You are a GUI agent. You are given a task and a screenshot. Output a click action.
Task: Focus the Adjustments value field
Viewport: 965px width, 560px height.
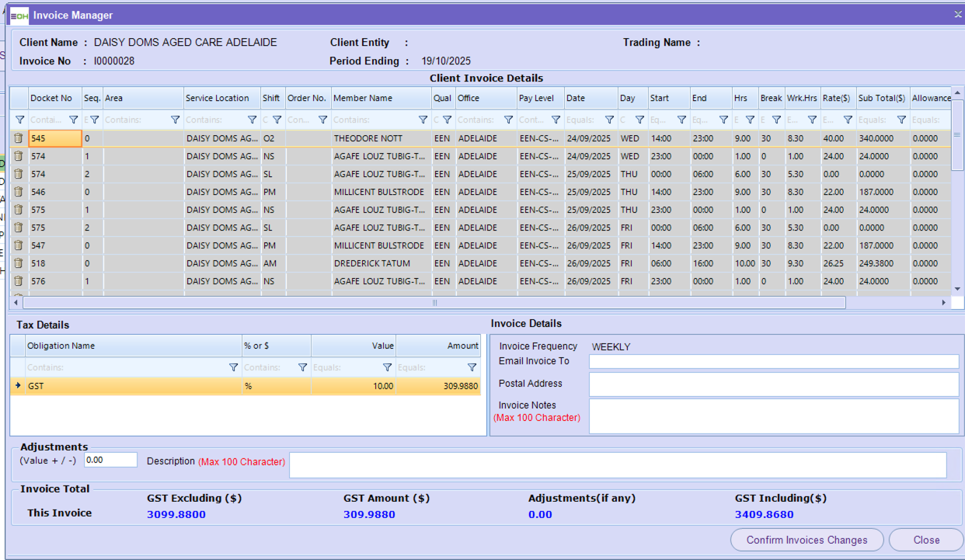pos(110,460)
